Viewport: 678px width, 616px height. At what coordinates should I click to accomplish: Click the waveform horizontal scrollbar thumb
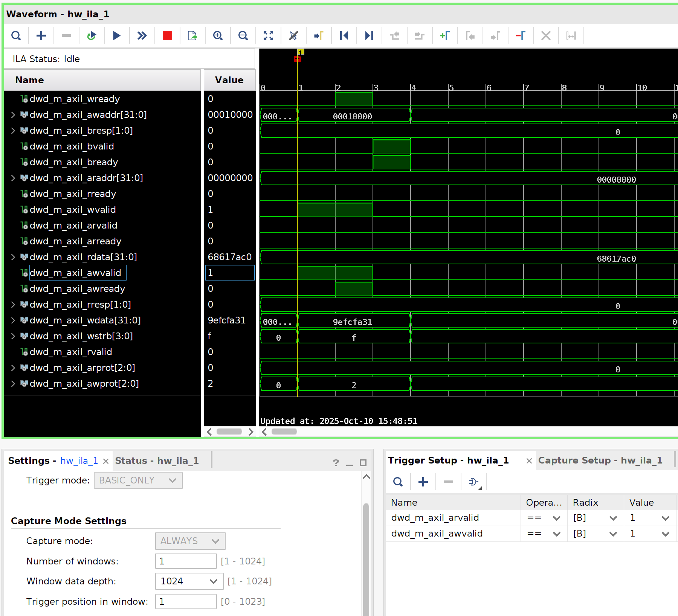[x=284, y=432]
